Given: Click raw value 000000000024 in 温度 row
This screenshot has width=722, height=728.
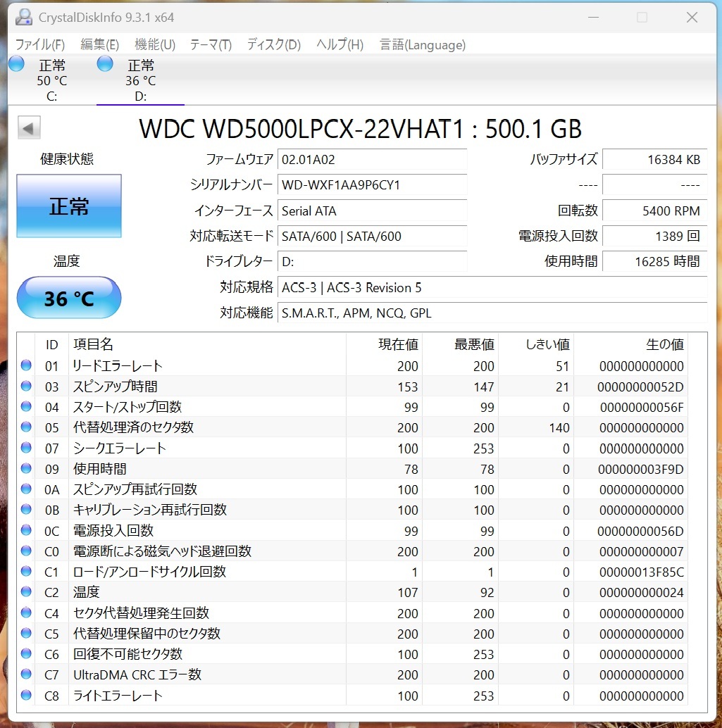Looking at the screenshot, I should coord(641,592).
